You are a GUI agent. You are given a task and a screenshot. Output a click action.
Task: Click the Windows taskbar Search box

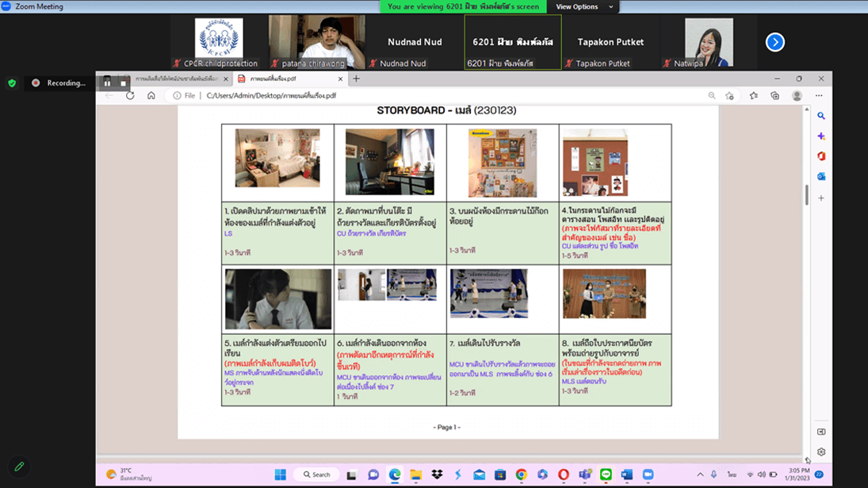point(315,475)
